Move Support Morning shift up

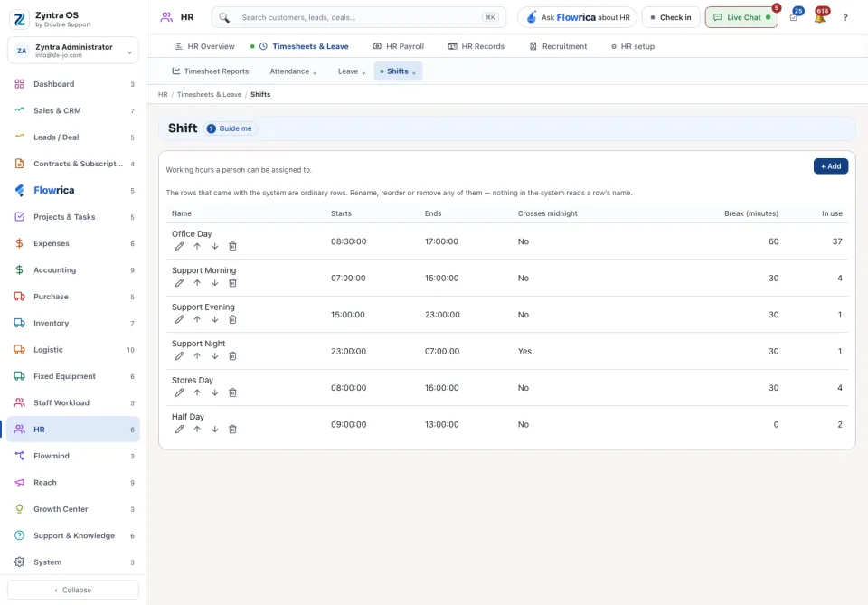pos(197,283)
